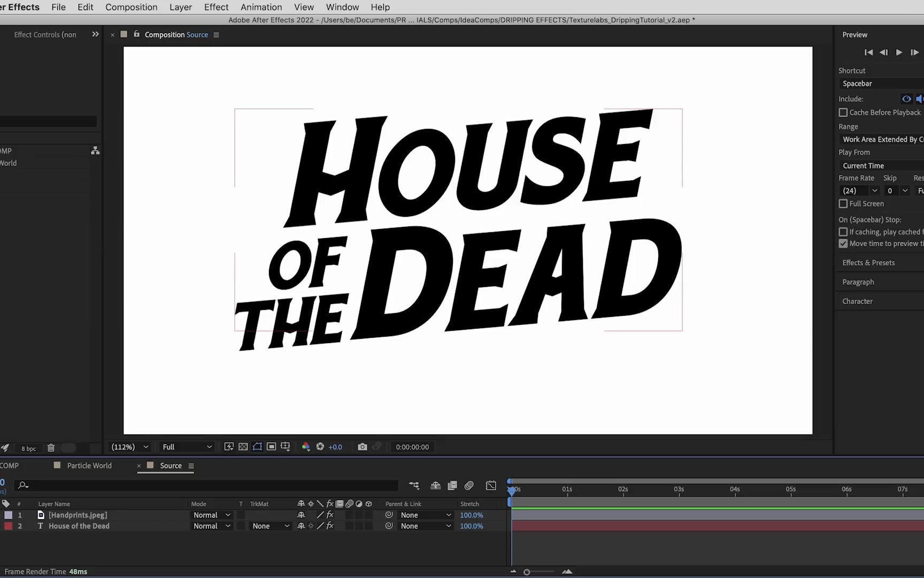Open the File menu

58,7
